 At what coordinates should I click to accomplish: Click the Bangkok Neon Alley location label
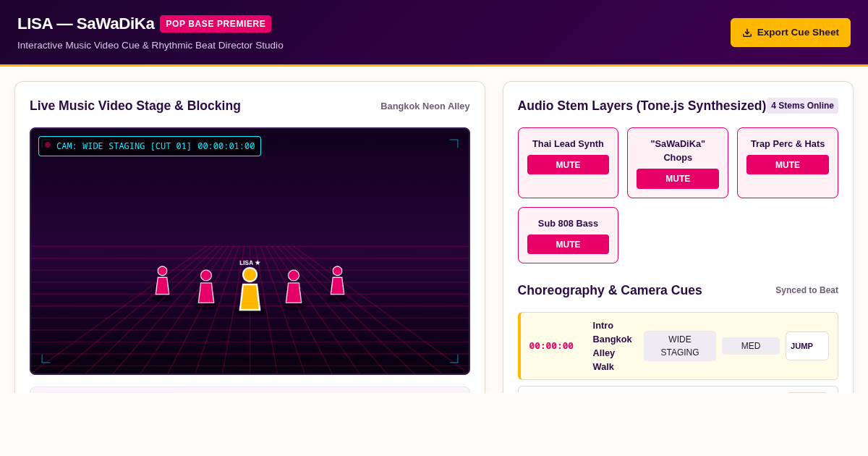(425, 106)
